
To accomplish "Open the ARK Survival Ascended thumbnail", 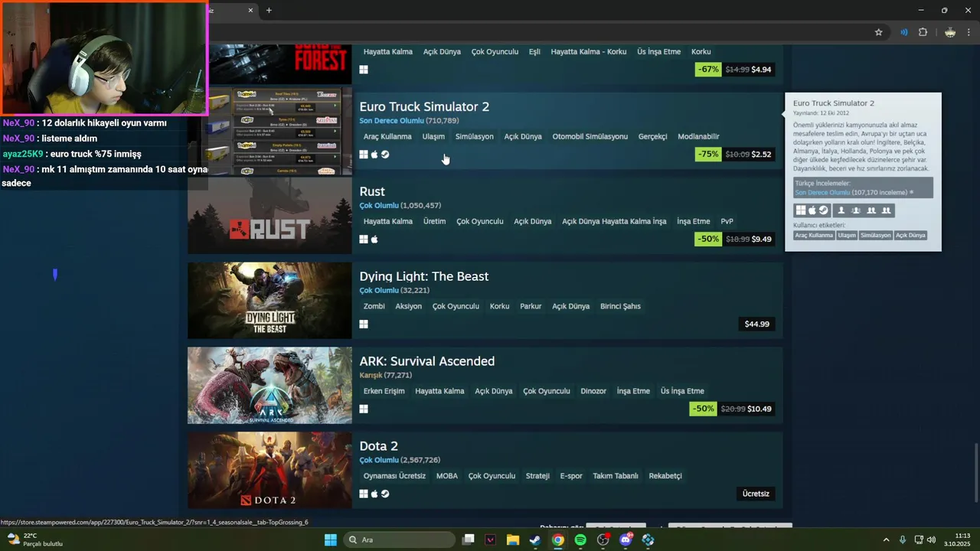I will [x=269, y=386].
